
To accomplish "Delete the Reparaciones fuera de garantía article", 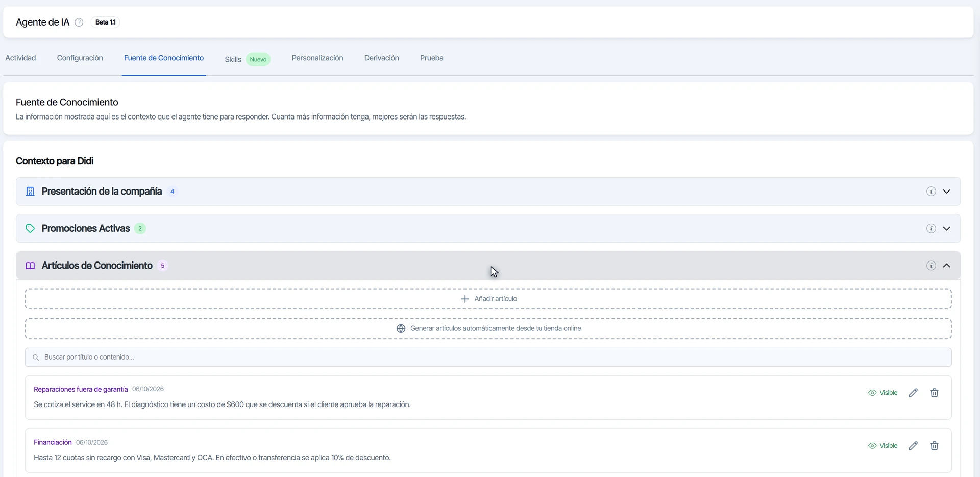I will coord(934,393).
